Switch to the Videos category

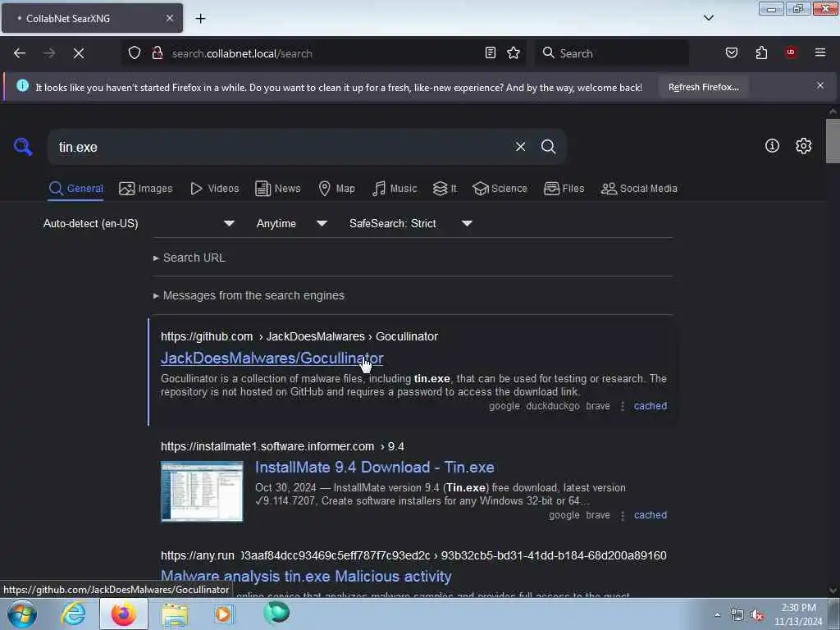point(214,189)
